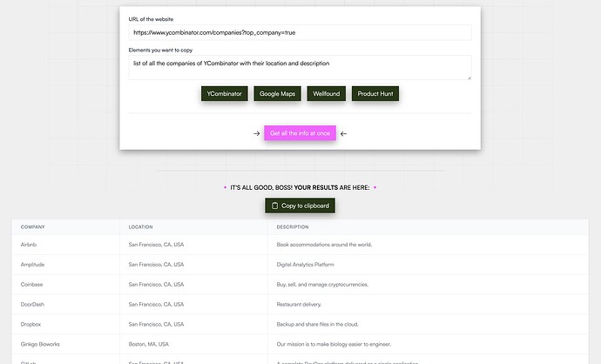The width and height of the screenshot is (601, 364).
Task: Click the Coinbase company cell
Action: (x=32, y=285)
